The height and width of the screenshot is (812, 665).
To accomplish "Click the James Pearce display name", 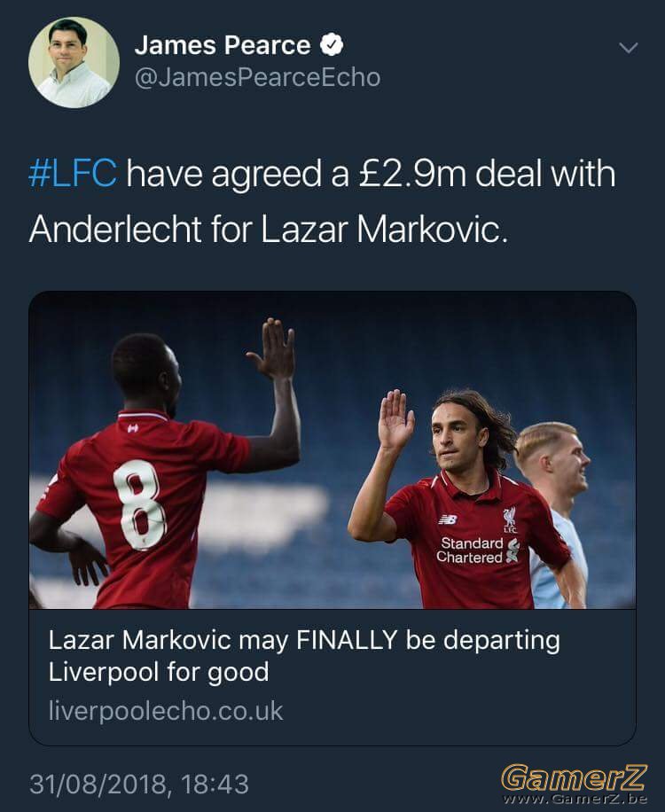I will click(223, 45).
